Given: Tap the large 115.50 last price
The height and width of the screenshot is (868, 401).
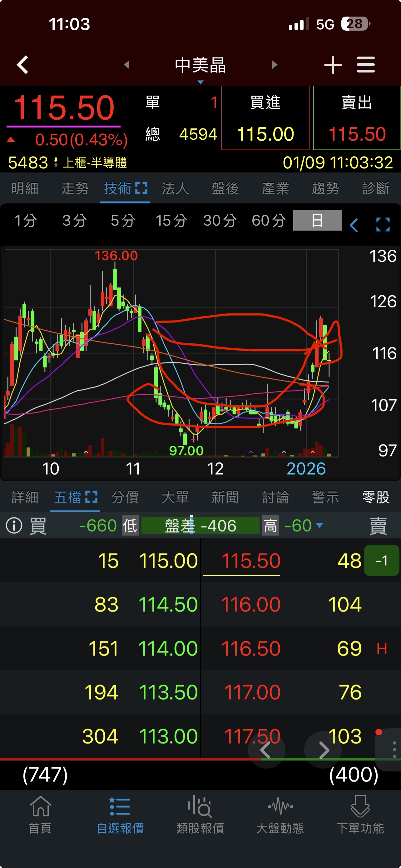Looking at the screenshot, I should click(x=64, y=108).
